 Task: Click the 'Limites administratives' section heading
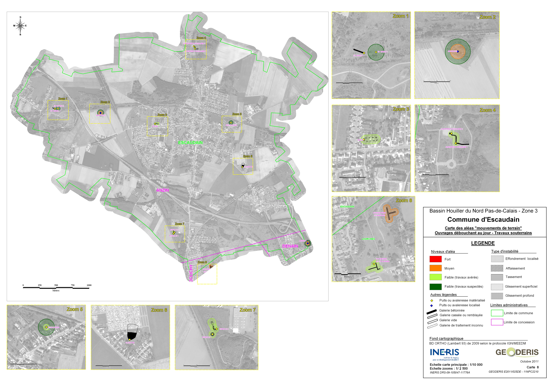[x=509, y=305]
